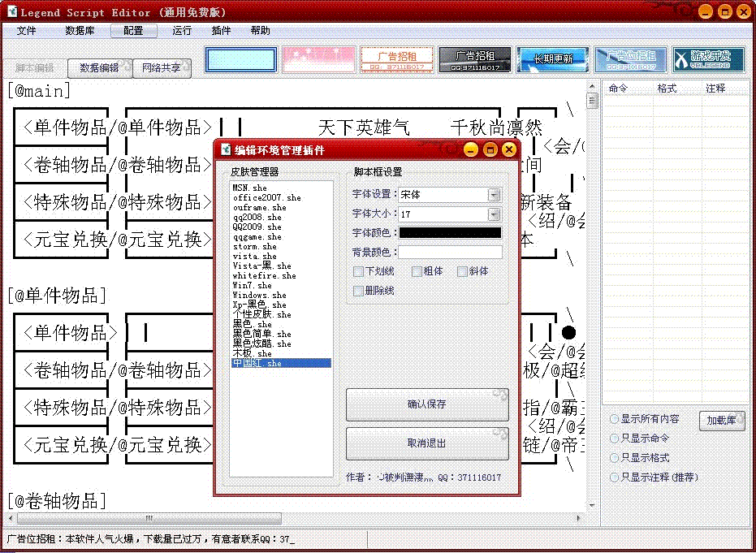Screen dimensions: 756x553
Task: Click the 游戏开发 VBLEGEND banner
Action: [x=710, y=59]
